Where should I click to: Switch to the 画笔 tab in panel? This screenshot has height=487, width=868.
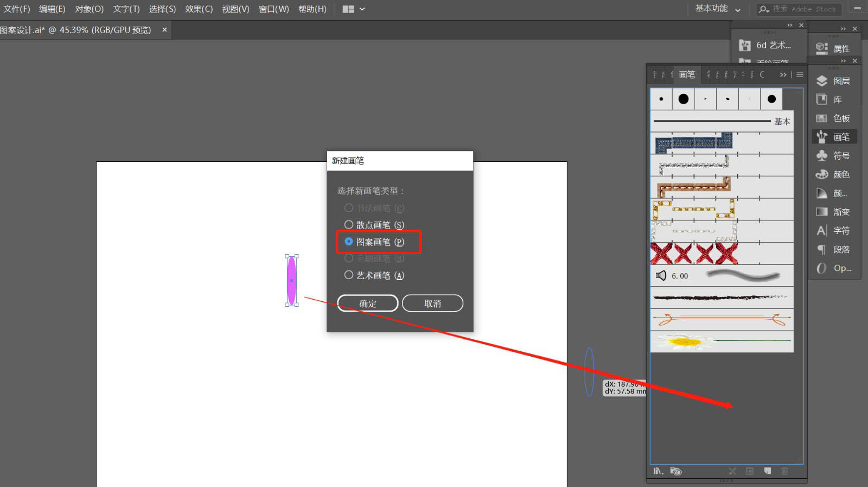click(687, 74)
